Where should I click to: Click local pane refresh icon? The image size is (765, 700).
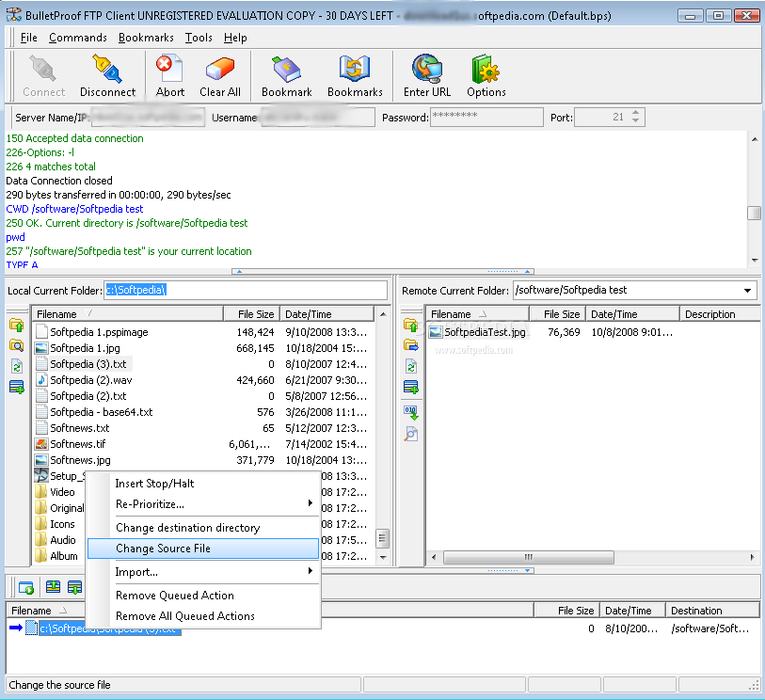pyautogui.click(x=16, y=366)
